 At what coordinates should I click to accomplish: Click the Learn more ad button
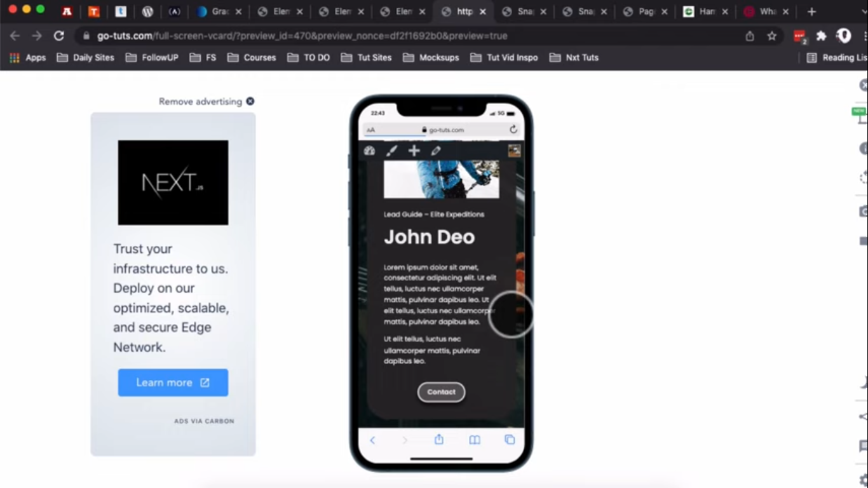point(173,383)
